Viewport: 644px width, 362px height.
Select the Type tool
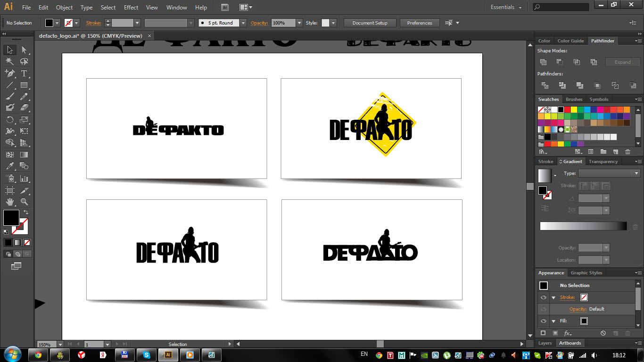pos(24,74)
